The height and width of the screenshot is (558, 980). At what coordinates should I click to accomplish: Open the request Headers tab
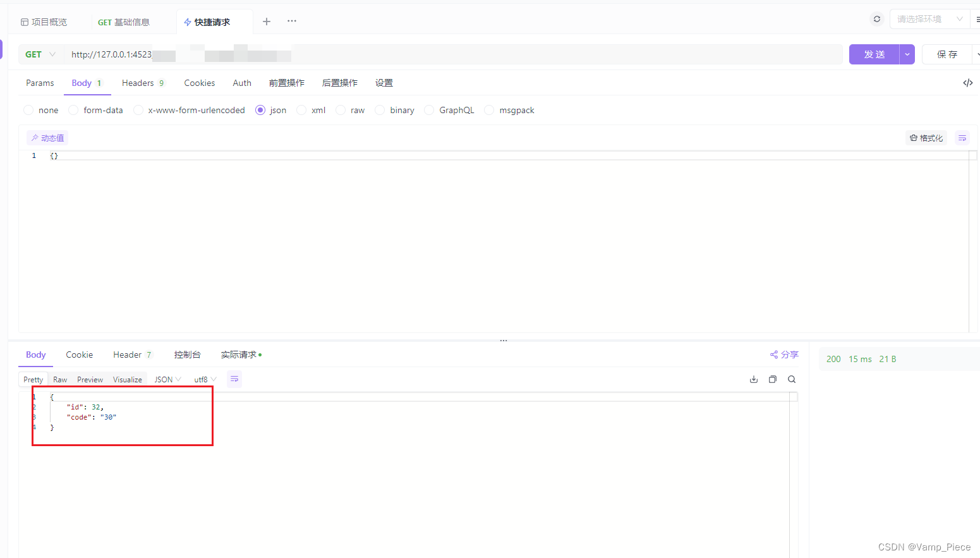pos(143,83)
